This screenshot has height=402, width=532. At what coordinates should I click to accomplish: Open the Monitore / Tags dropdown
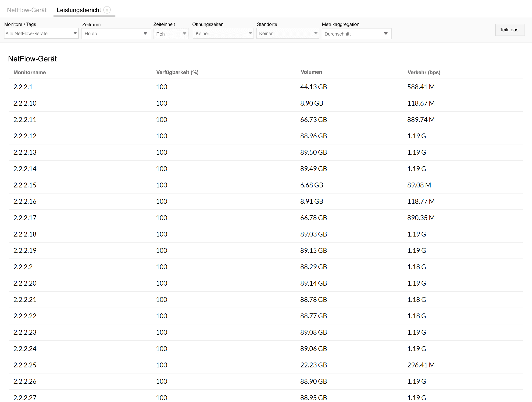pos(41,33)
